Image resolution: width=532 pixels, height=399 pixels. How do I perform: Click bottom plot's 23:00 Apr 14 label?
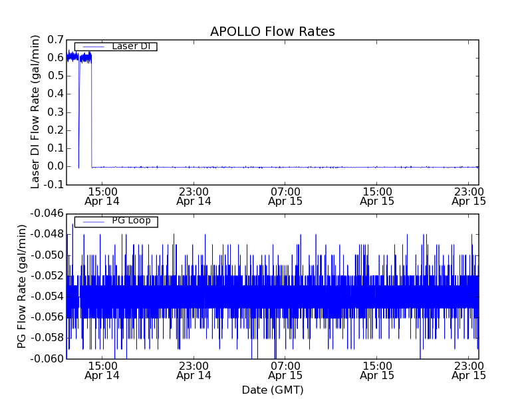[194, 371]
